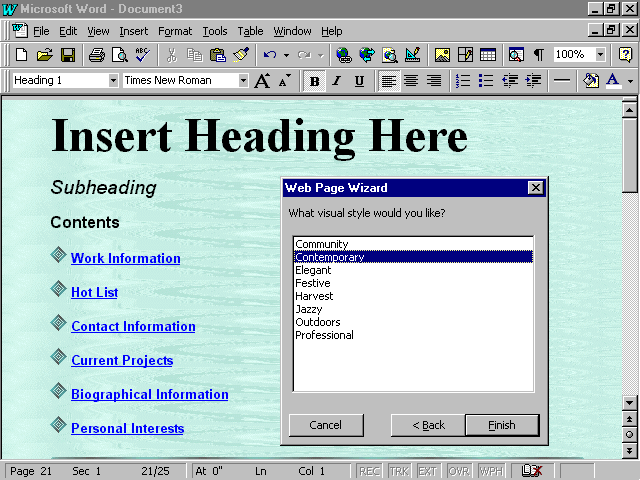640x480 pixels.
Task: Toggle the Form Design Mode icon
Action: (x=413, y=54)
